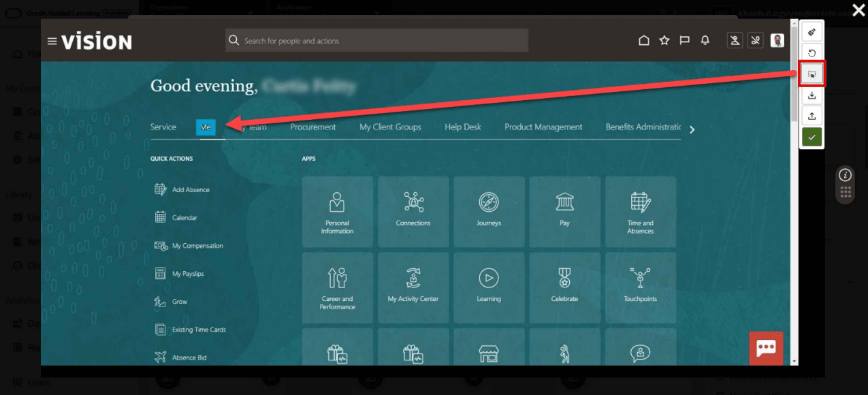Open the My Activity Center app tile
The image size is (868, 395).
[x=413, y=288]
